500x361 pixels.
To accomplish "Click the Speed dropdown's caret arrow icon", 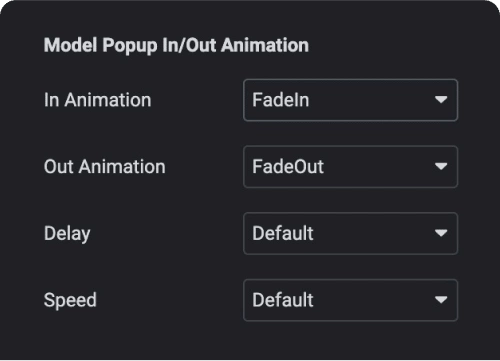I will [x=441, y=300].
